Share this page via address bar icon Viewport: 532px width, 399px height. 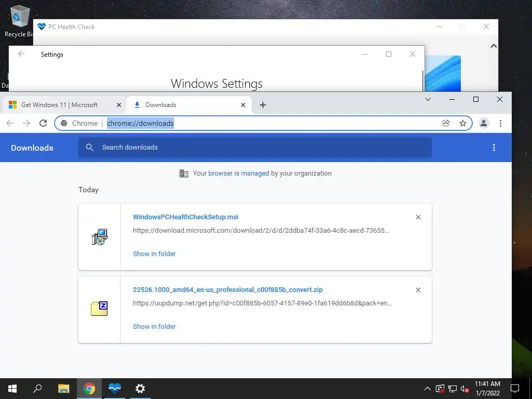coord(446,123)
